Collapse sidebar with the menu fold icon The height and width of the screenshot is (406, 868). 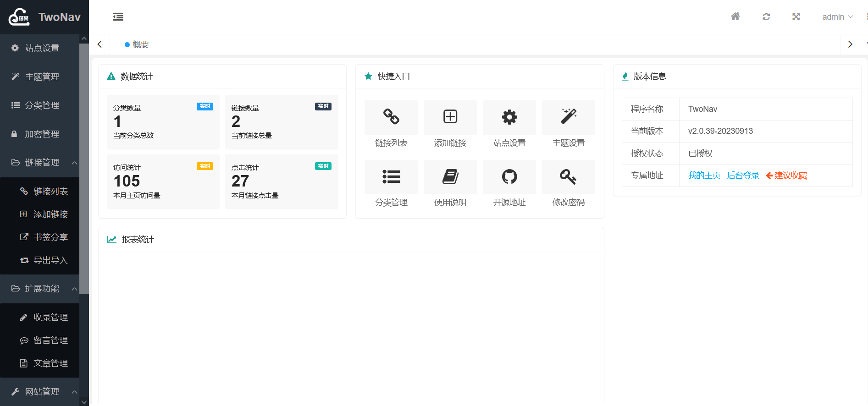click(x=118, y=17)
